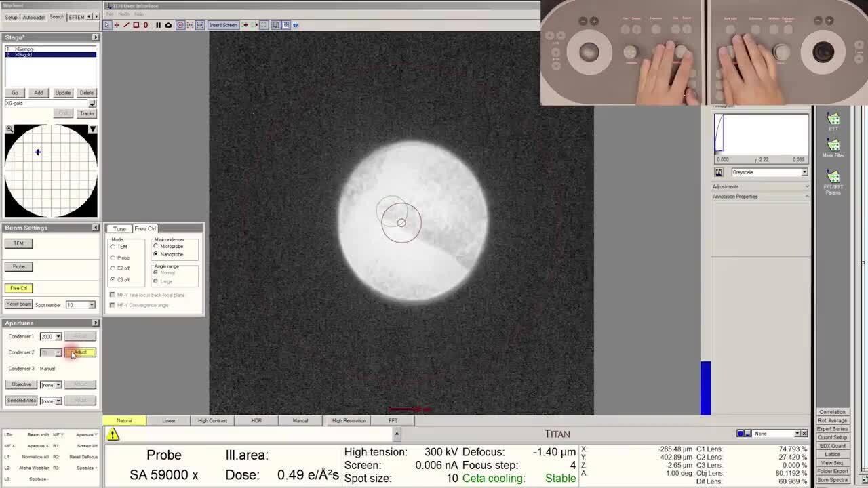Select TEM mode radio button
Image resolution: width=868 pixels, height=488 pixels.
click(x=113, y=247)
